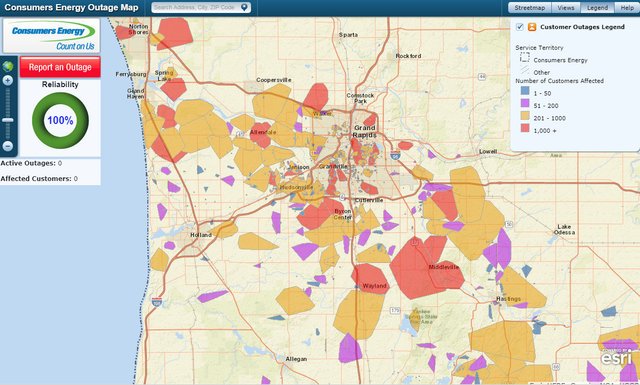Screen dimensions: 640x385
Task: Open the Help tab
Action: [627, 8]
